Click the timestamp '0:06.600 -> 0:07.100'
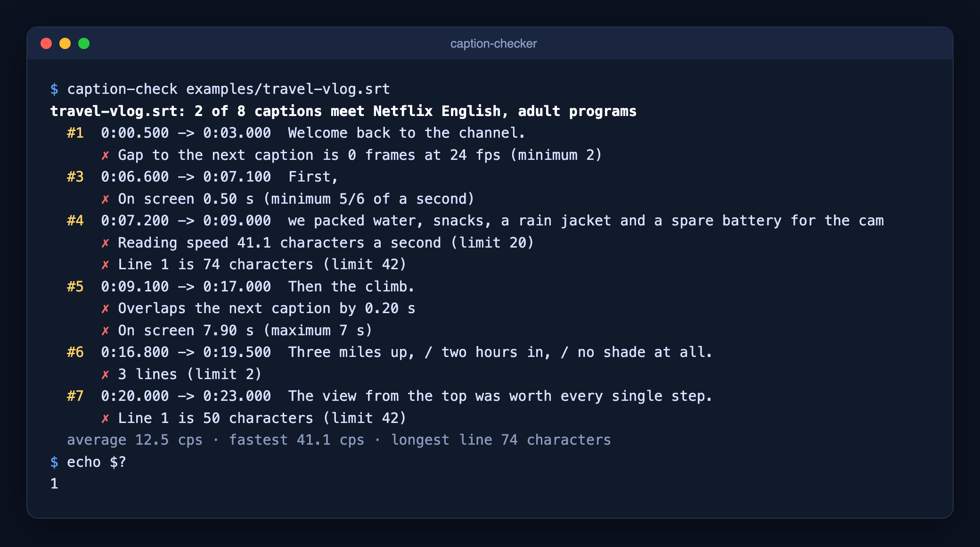This screenshot has width=980, height=547. [x=186, y=177]
